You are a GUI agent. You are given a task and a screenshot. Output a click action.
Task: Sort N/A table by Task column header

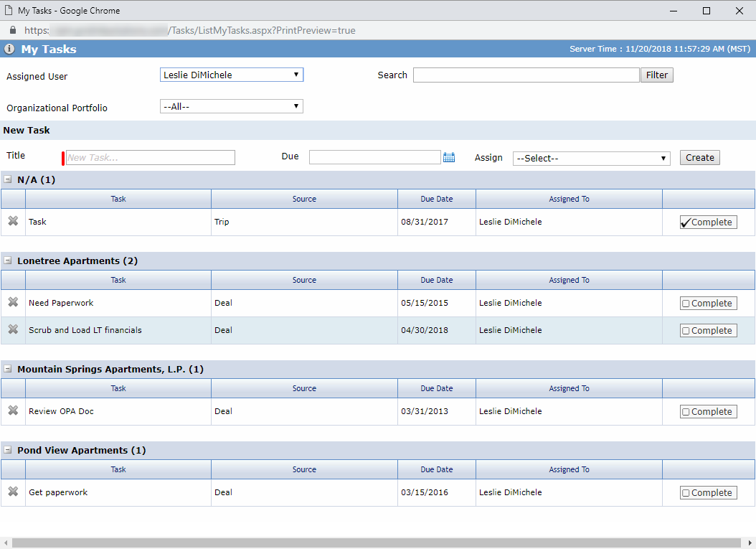[118, 199]
